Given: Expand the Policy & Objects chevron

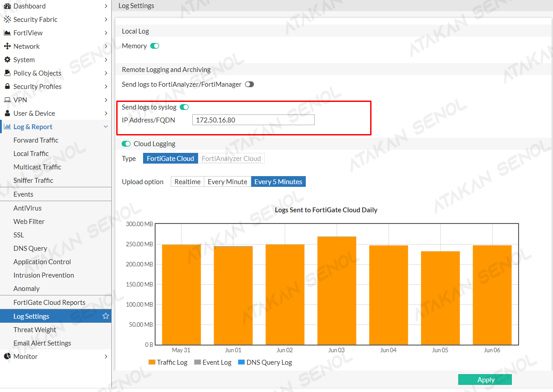Looking at the screenshot, I should pyautogui.click(x=106, y=73).
